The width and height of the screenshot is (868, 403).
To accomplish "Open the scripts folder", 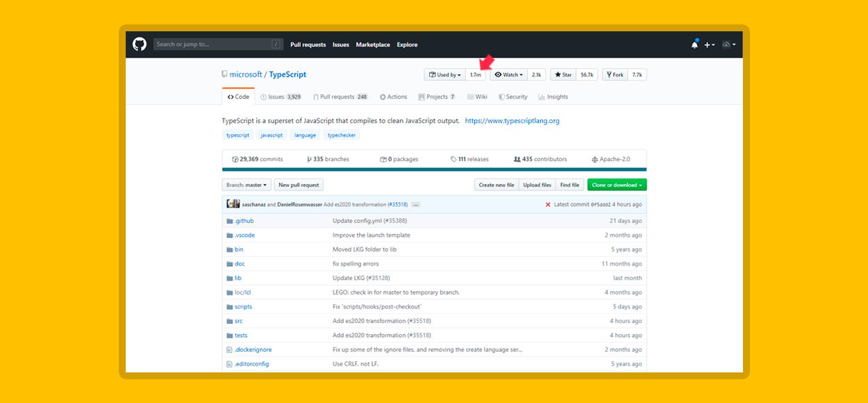I will (243, 306).
